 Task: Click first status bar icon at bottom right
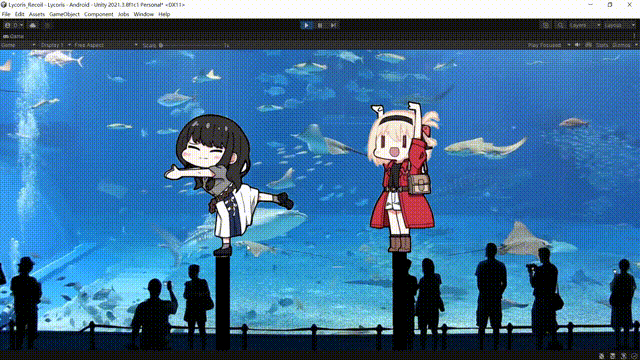click(602, 356)
